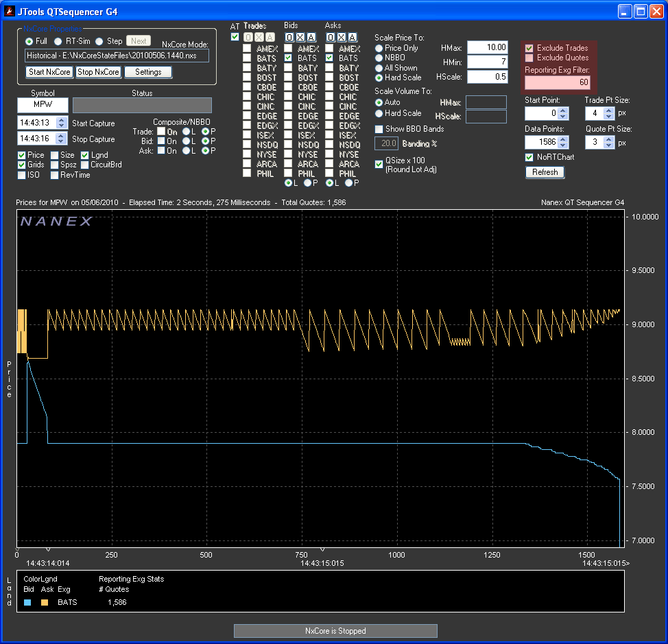Uncheck the BATS checkbox in Bids column
This screenshot has width=668, height=644.
point(289,58)
